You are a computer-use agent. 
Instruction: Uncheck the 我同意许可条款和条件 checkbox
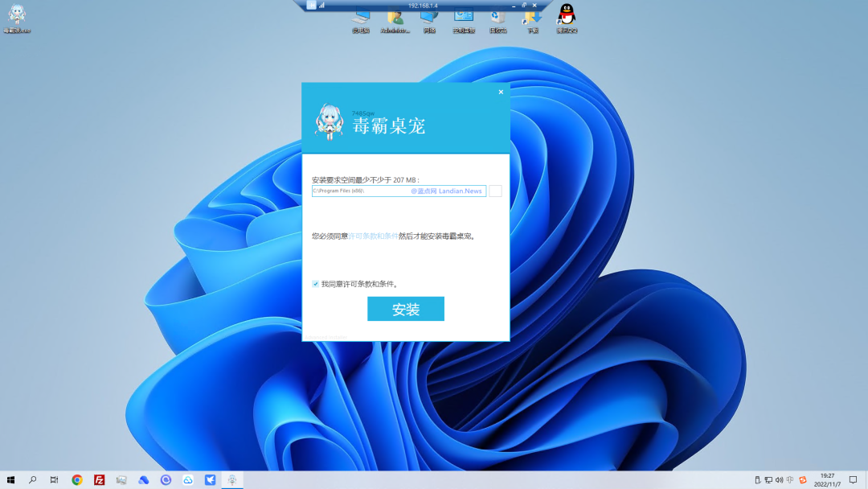tap(316, 284)
